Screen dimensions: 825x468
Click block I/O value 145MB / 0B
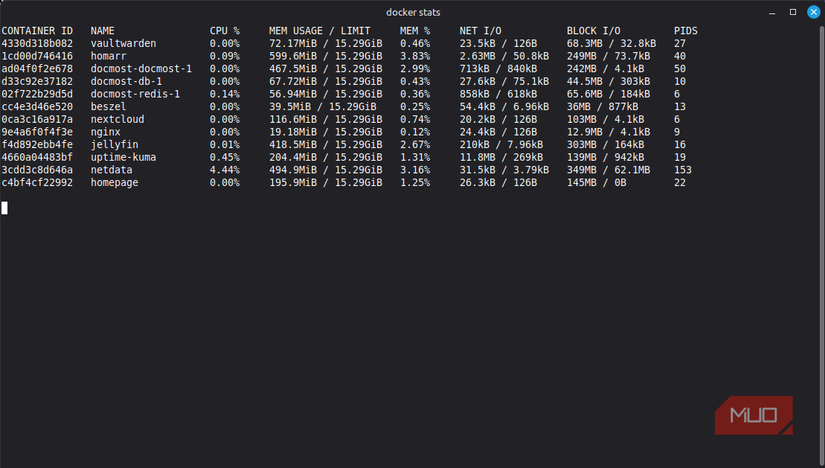click(x=597, y=182)
